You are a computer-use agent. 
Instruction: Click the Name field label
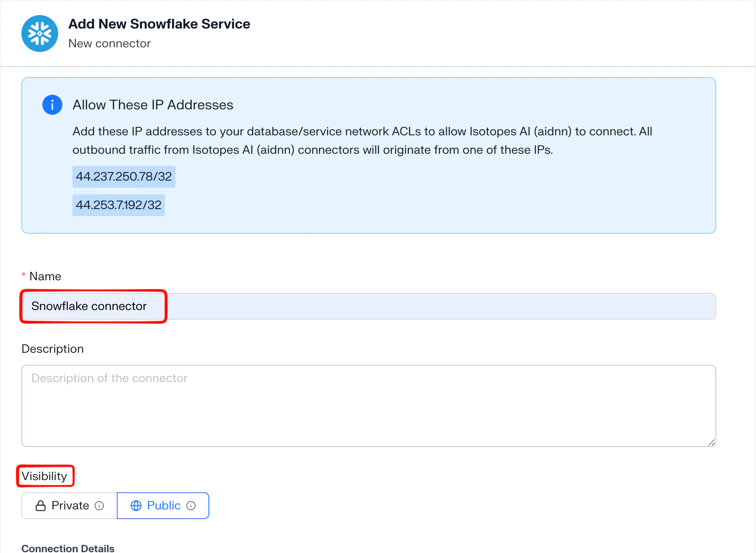45,276
